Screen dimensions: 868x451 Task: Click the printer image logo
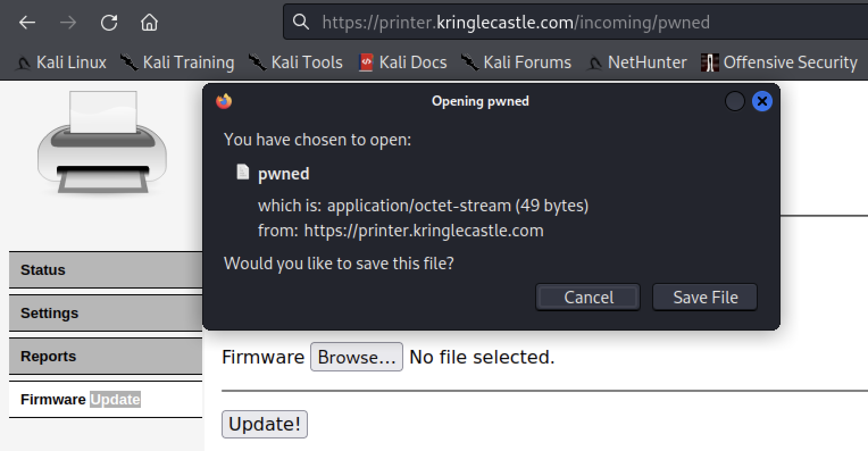102,143
